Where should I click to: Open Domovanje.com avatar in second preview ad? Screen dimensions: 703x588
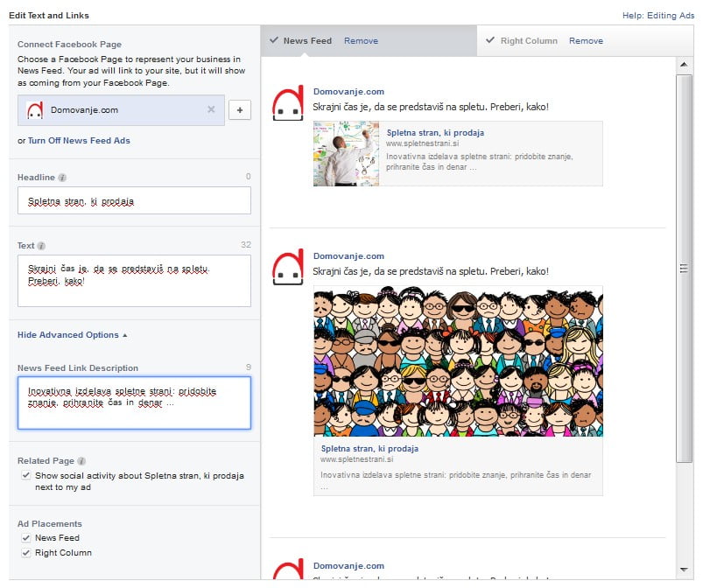(288, 267)
